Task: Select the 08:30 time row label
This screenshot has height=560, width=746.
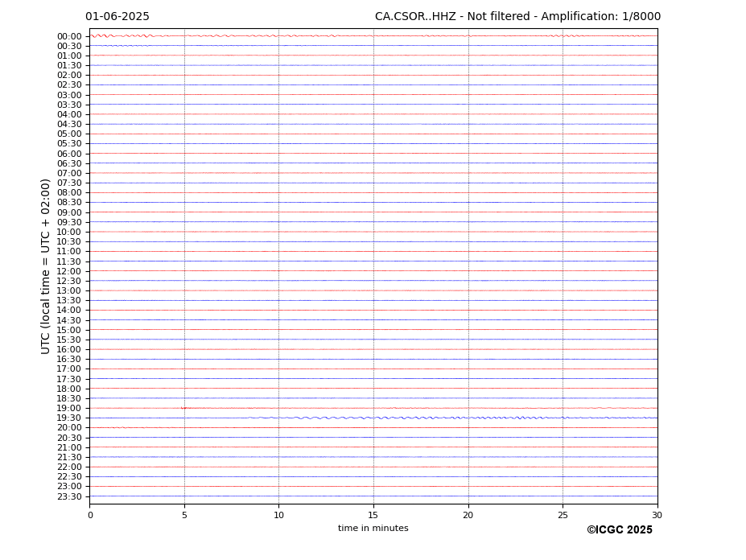Action: (x=69, y=203)
